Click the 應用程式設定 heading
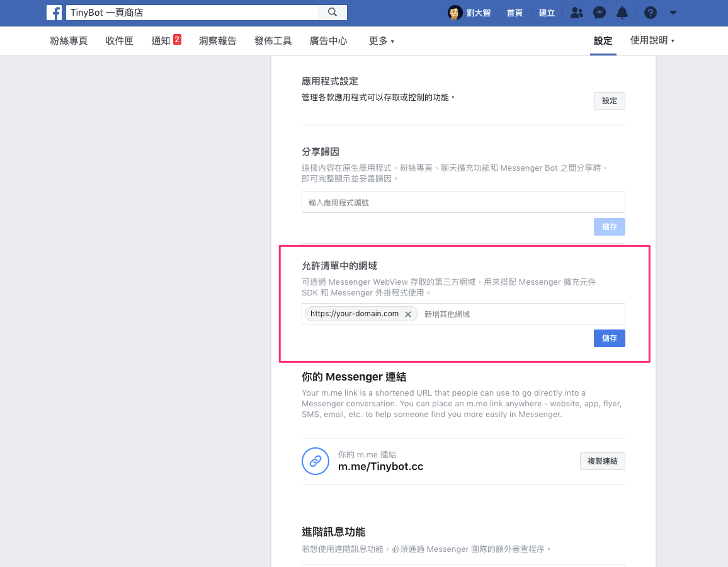 click(329, 81)
